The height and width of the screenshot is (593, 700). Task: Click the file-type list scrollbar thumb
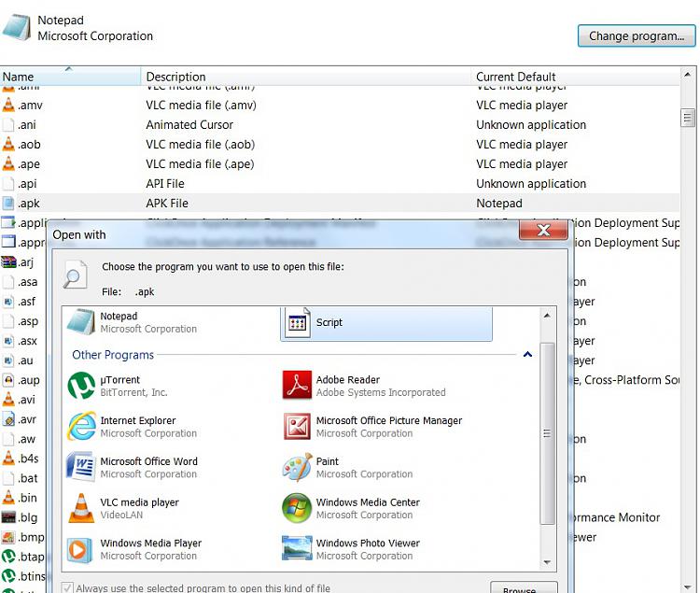pos(688,118)
